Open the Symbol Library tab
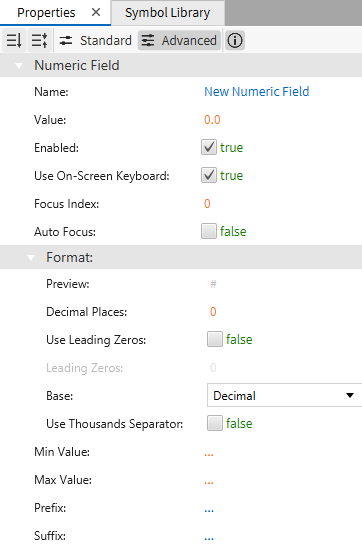This screenshot has width=362, height=548. tap(168, 13)
